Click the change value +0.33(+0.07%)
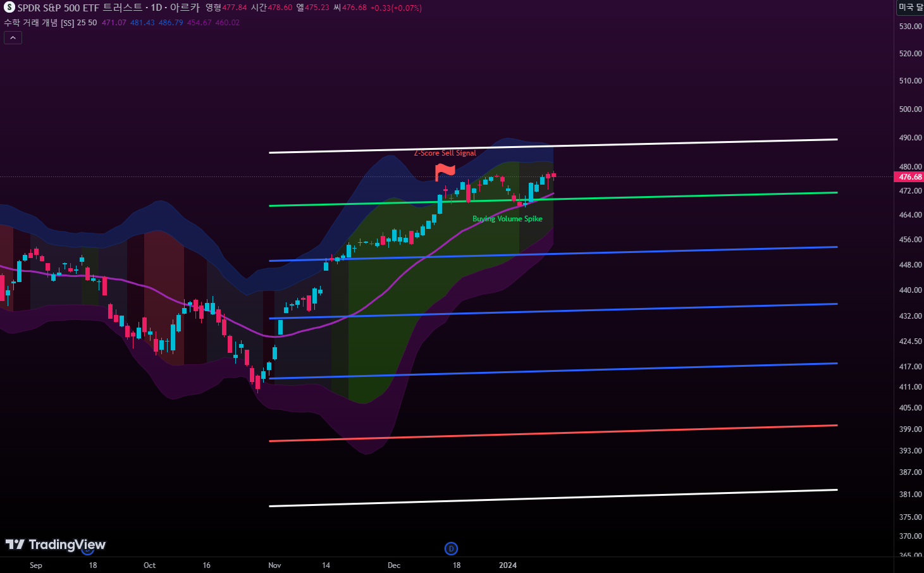Image resolution: width=924 pixels, height=573 pixels. tap(396, 8)
